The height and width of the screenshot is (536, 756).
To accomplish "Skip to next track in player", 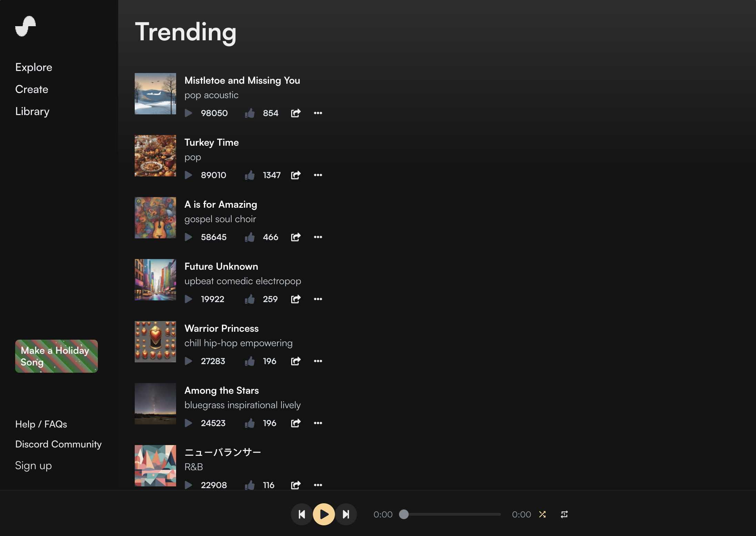I will tap(346, 514).
